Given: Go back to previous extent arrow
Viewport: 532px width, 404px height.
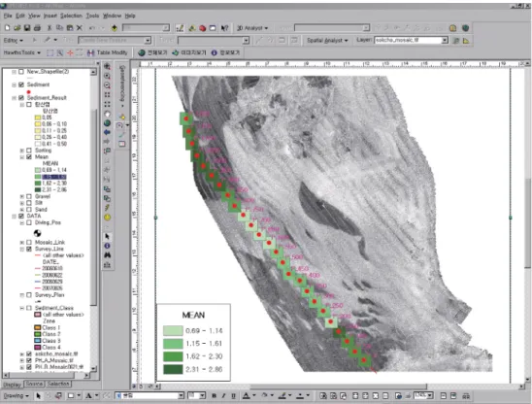Looking at the screenshot, I should click(107, 132).
